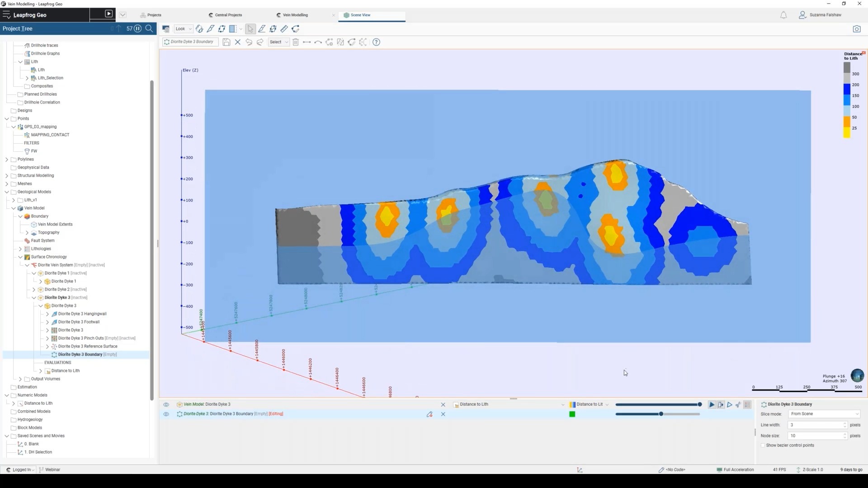Click the ruler measurement tool
This screenshot has width=868, height=488.
pos(284,29)
